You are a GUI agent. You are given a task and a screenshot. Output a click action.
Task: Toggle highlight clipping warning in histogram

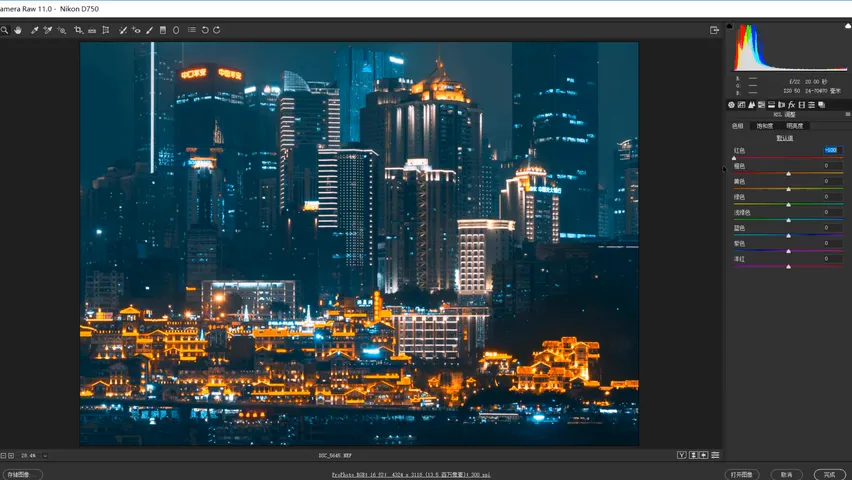click(x=848, y=26)
